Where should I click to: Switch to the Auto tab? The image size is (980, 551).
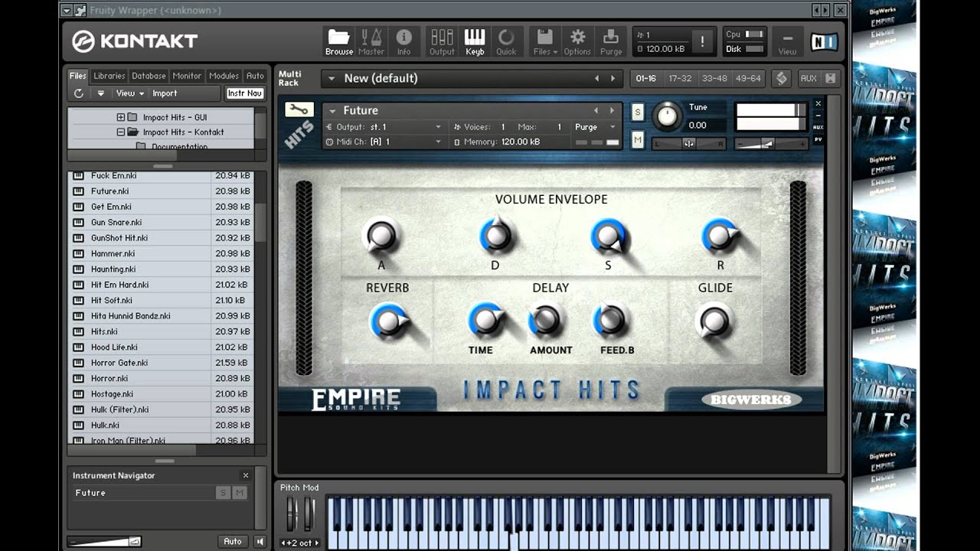point(255,76)
